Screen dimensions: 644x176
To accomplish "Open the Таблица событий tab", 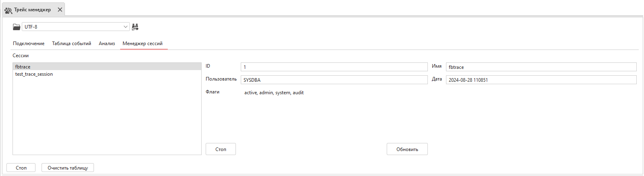I will [71, 43].
